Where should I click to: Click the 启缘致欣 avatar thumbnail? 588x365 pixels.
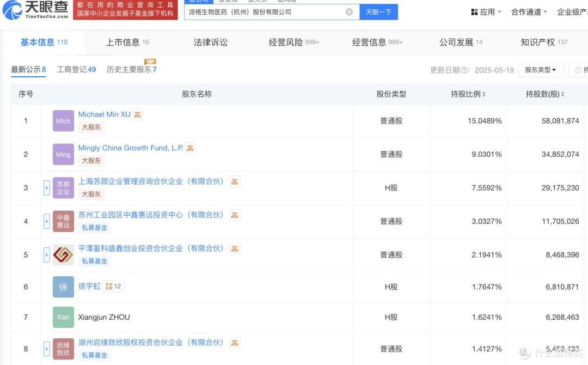[63, 349]
